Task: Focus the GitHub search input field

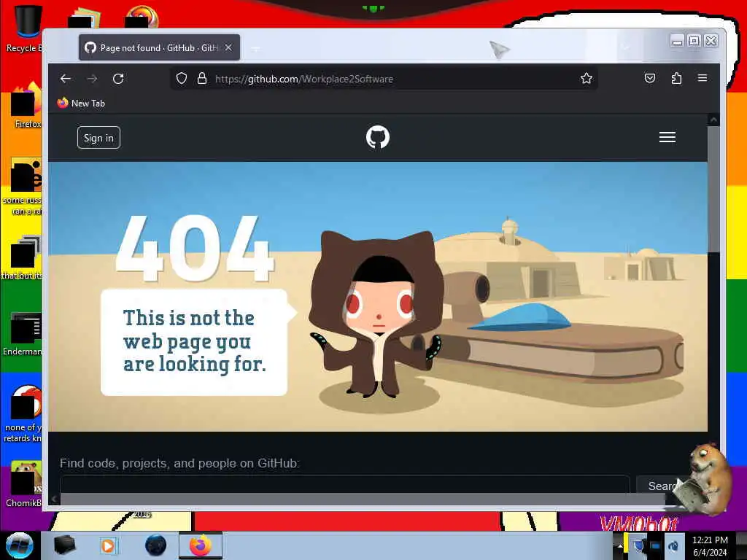Action: pos(345,485)
